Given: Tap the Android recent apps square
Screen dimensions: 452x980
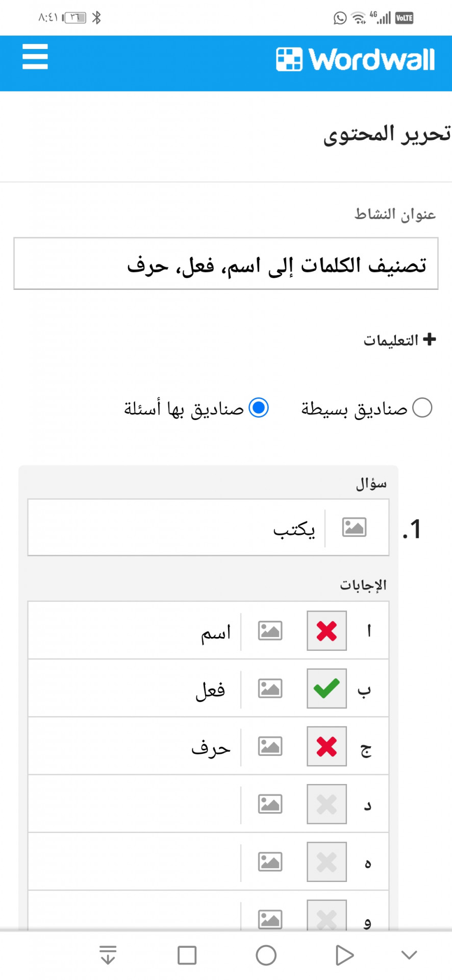Looking at the screenshot, I should (x=187, y=955).
